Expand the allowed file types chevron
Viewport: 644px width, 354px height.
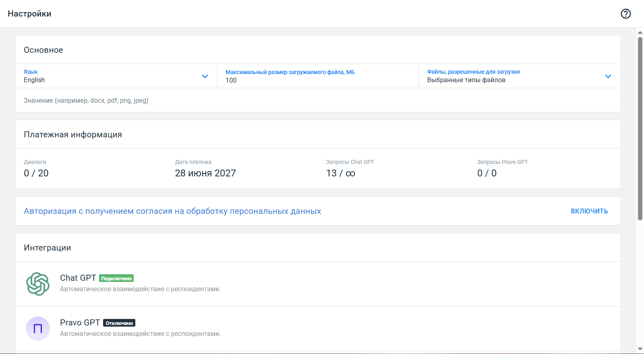(608, 77)
